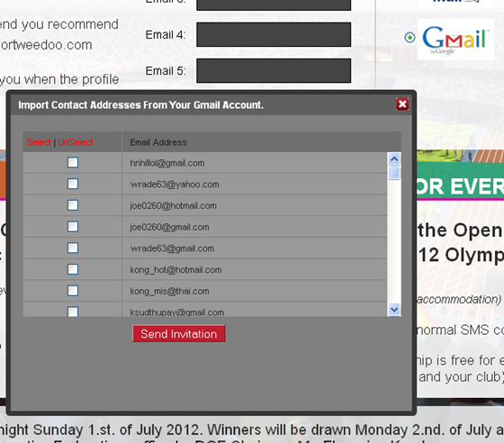The image size is (504, 443).
Task: Click the kong_hot@hotmail.com address text
Action: 175,270
